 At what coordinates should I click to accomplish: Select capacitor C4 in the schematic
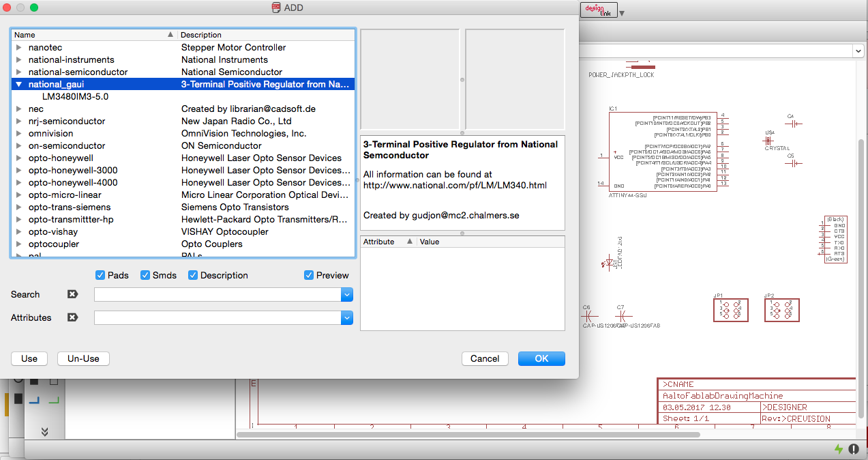[x=794, y=123]
